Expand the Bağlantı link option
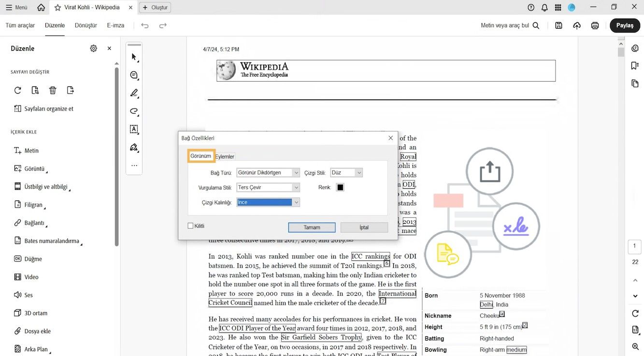Image resolution: width=644 pixels, height=356 pixels. tap(30, 223)
